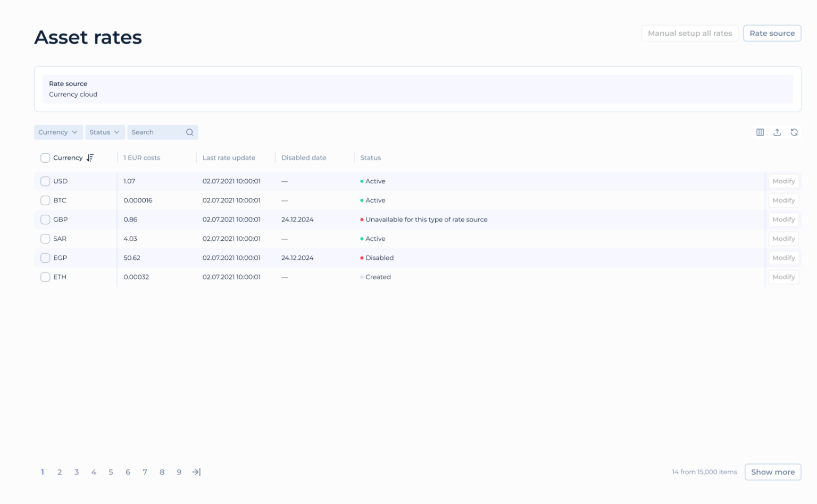
Task: Click refresh icon to reload asset rates
Action: [794, 132]
